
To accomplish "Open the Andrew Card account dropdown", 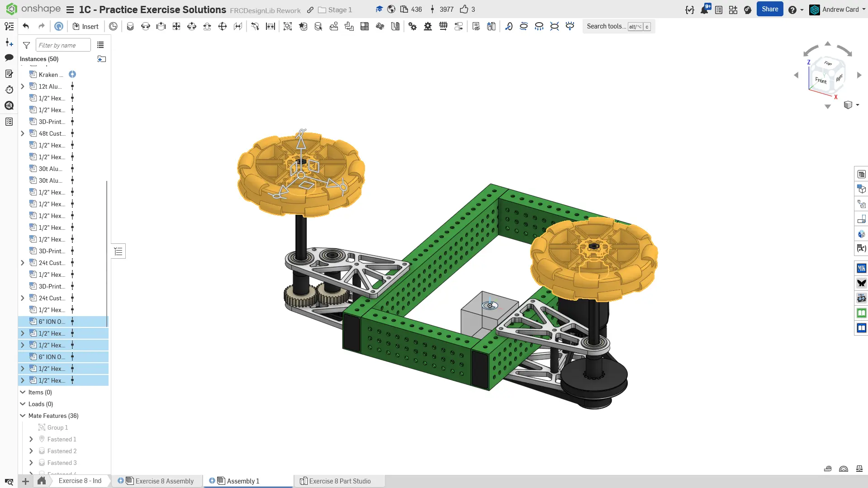I will pyautogui.click(x=840, y=9).
